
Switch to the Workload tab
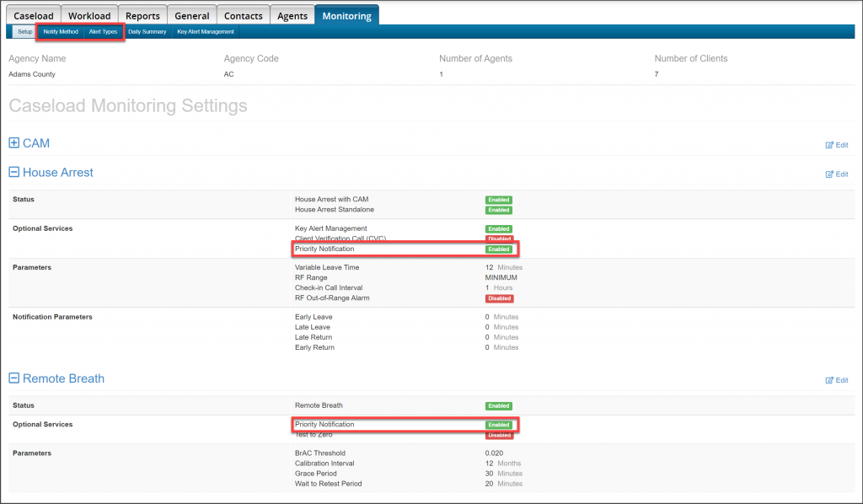[88, 14]
